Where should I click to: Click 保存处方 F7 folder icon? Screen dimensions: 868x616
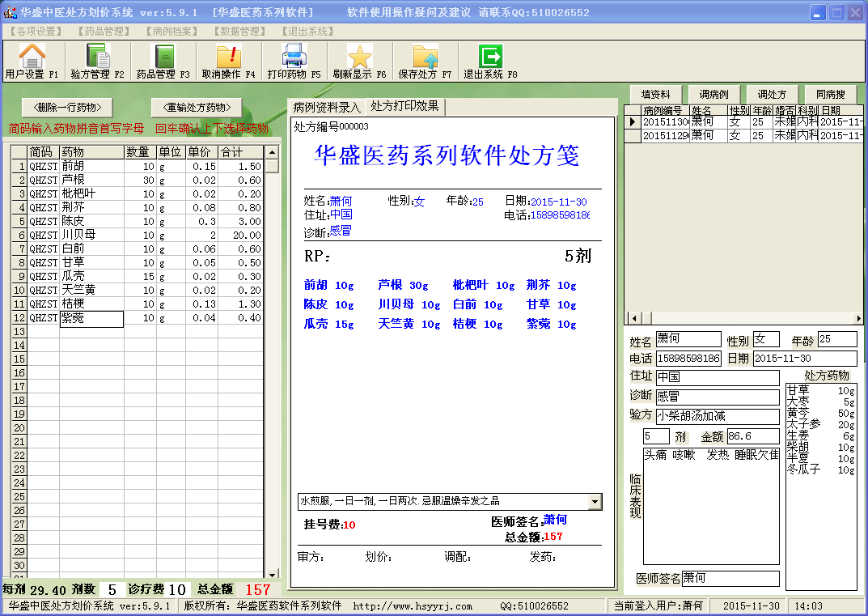426,55
